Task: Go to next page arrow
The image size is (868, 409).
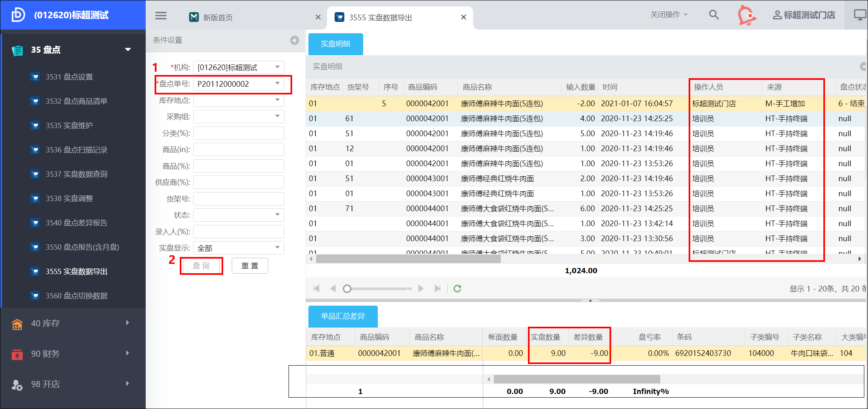Action: [421, 289]
